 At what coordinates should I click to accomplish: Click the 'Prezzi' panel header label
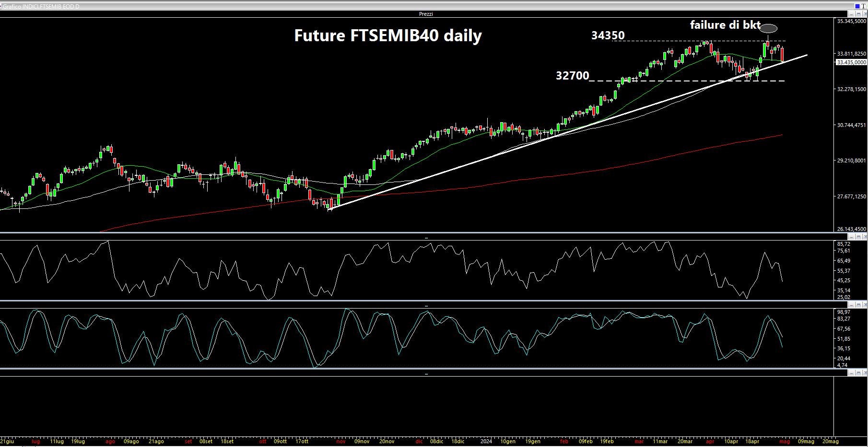tap(426, 14)
